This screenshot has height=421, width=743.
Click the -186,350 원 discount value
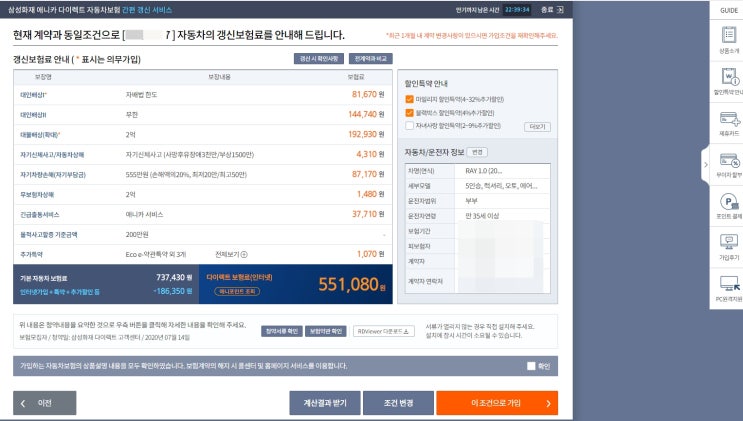(x=172, y=291)
